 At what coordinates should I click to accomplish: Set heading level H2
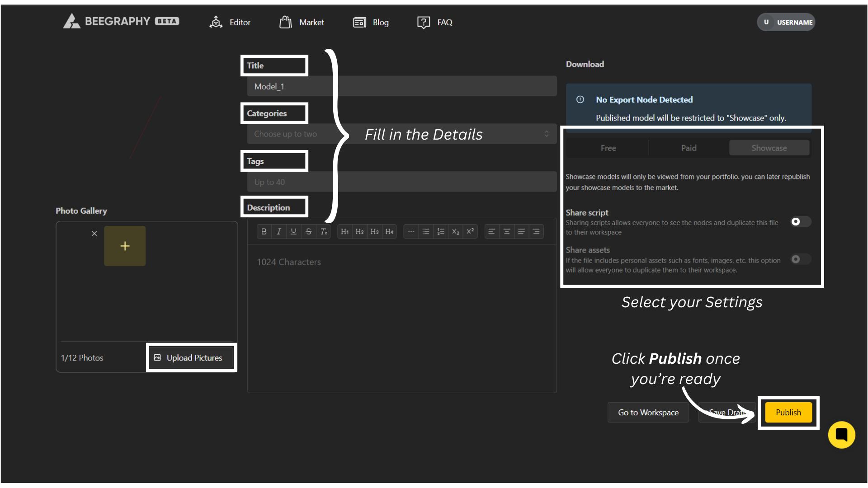[x=359, y=232]
